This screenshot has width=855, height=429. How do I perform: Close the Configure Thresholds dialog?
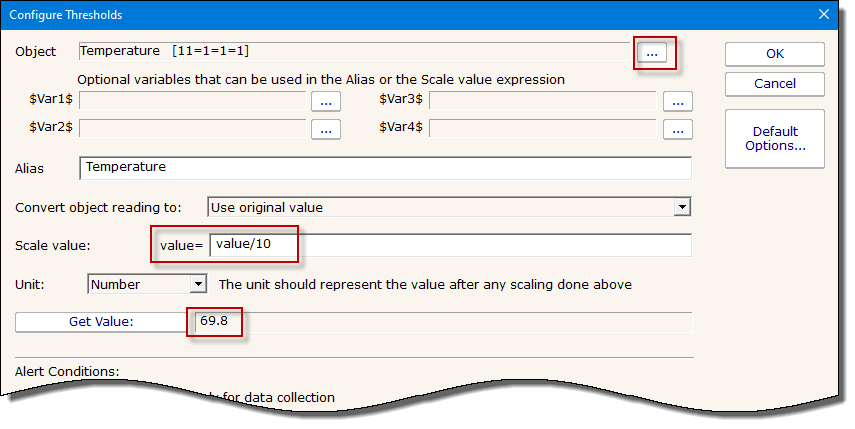point(823,15)
